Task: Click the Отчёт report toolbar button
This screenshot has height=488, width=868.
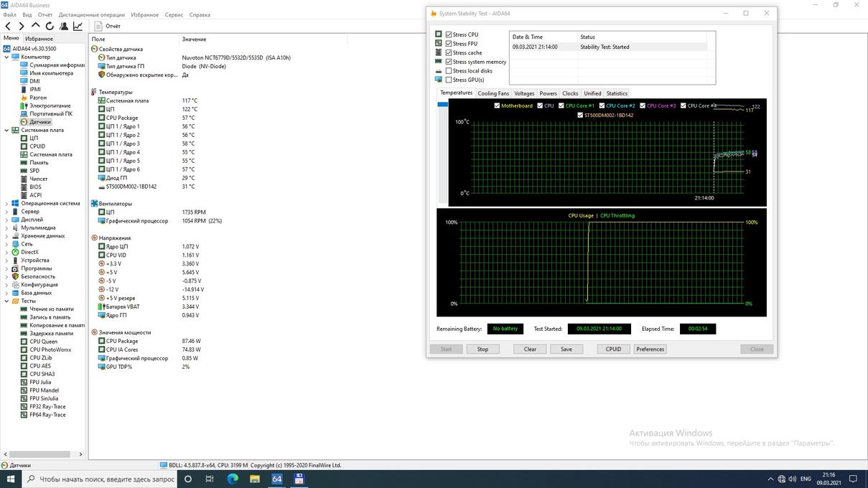Action: (108, 26)
